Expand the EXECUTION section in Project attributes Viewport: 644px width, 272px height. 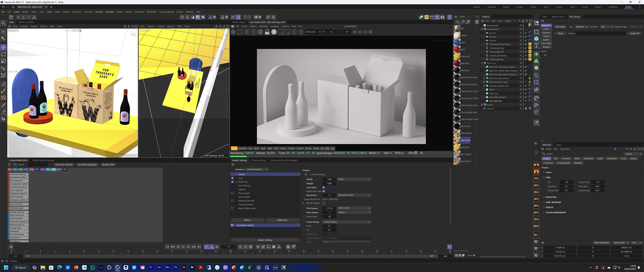pos(551,197)
